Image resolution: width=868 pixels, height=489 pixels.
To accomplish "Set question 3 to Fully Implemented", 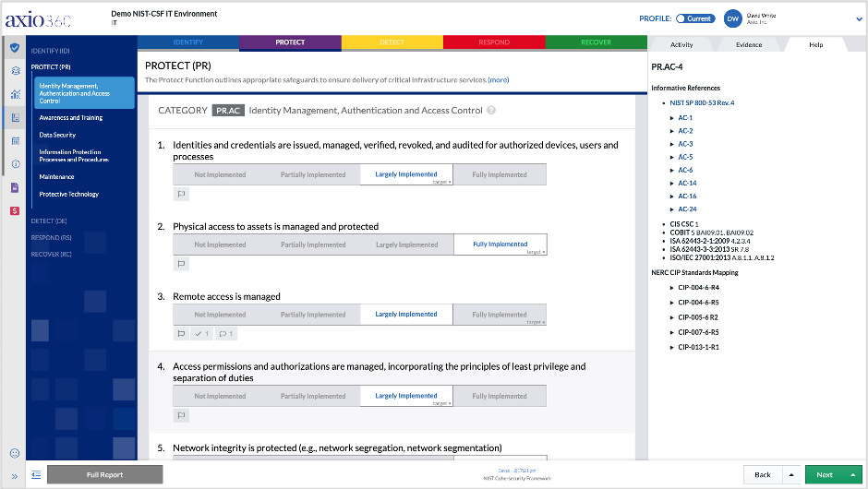I will coord(500,315).
